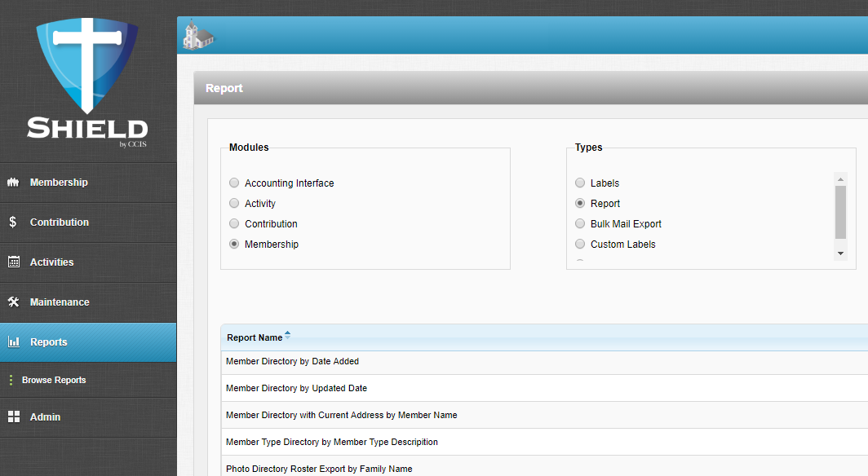The image size is (868, 476).
Task: Sort by the Report Name column header
Action: [x=255, y=337]
